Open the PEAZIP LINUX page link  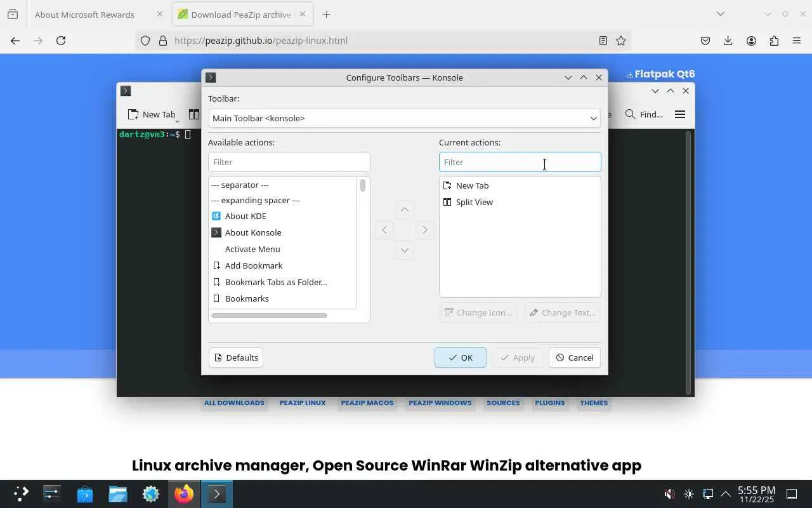(x=303, y=403)
